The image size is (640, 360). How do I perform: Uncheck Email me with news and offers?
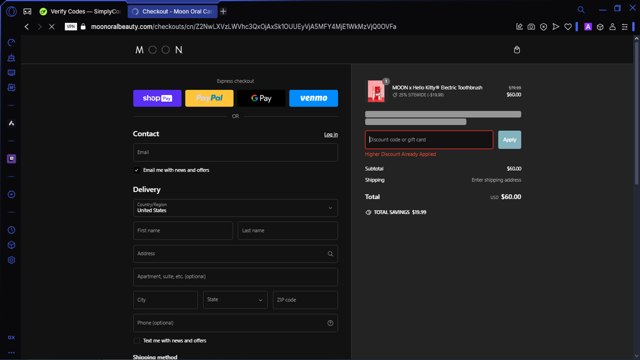[x=137, y=170]
